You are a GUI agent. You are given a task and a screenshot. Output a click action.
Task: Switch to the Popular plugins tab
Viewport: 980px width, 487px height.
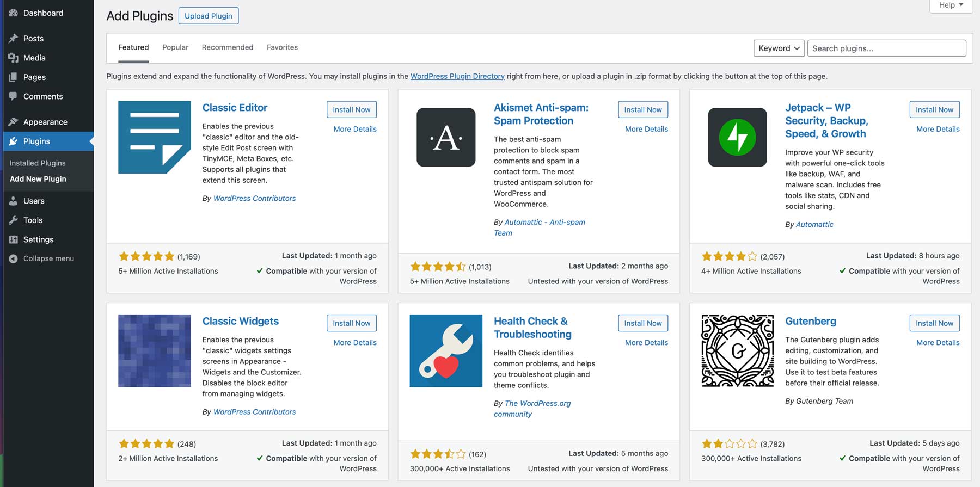175,47
